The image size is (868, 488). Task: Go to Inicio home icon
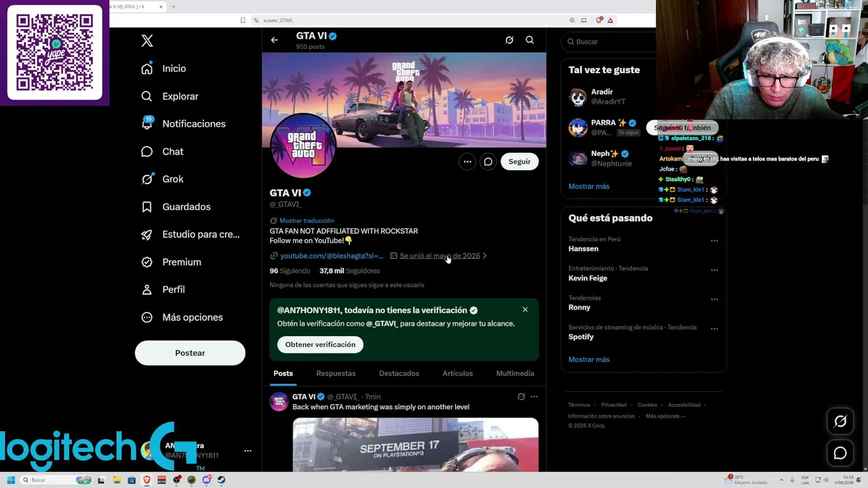[147, 68]
